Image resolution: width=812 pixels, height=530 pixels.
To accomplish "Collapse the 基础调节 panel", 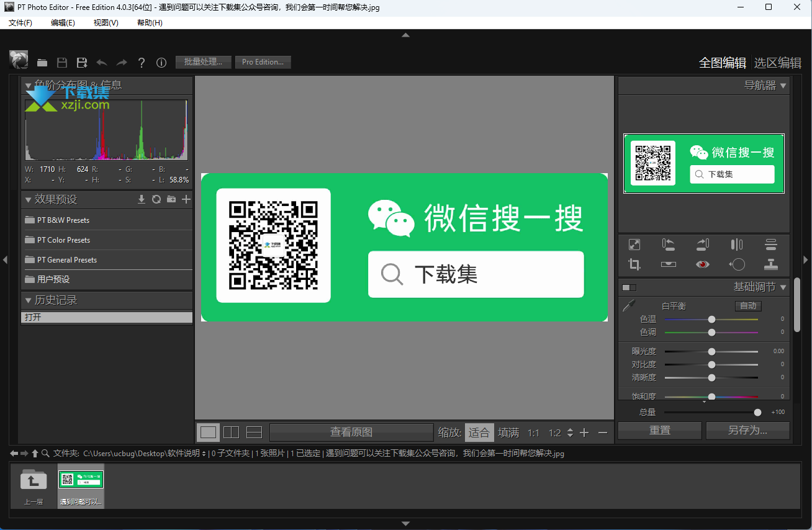I will pyautogui.click(x=783, y=287).
